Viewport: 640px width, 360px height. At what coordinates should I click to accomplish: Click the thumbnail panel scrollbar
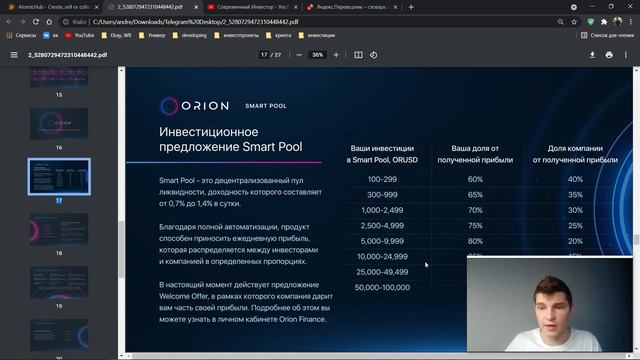tap(121, 249)
